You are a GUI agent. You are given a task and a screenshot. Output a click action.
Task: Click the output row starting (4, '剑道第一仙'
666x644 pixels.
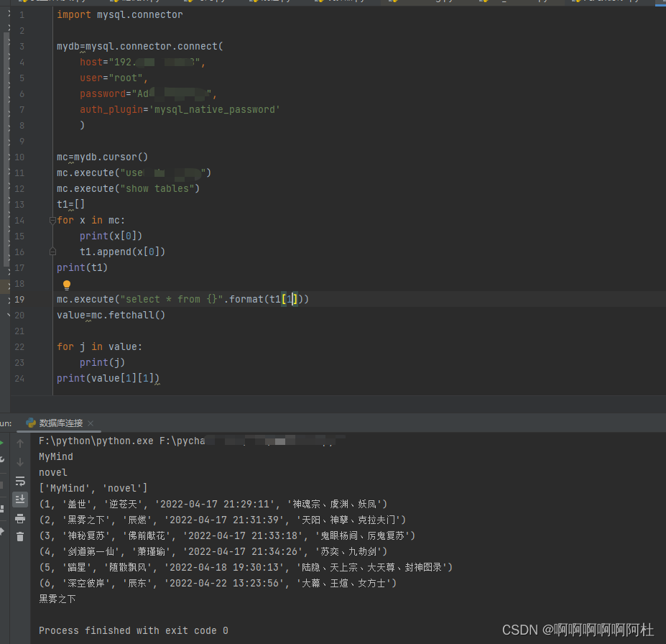[213, 552]
